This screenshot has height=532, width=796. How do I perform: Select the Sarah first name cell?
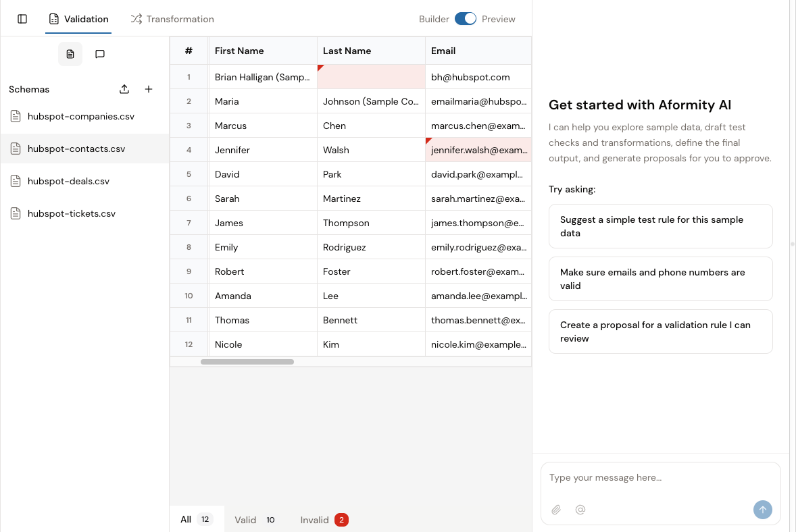tap(262, 198)
